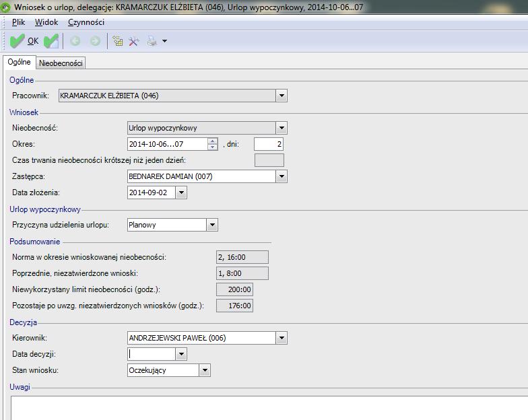The width and height of the screenshot is (528, 420).
Task: Click the Podsumowanie section heading
Action: point(35,242)
